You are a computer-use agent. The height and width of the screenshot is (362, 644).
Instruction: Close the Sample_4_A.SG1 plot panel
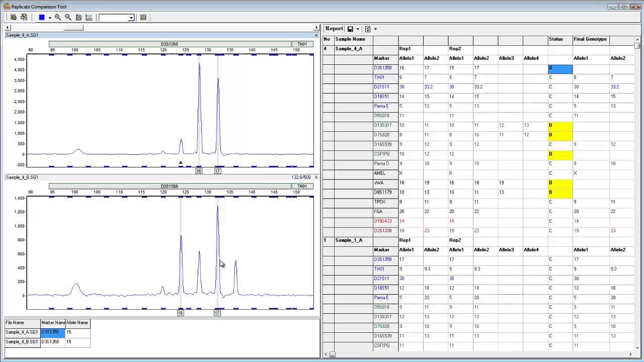click(x=316, y=35)
